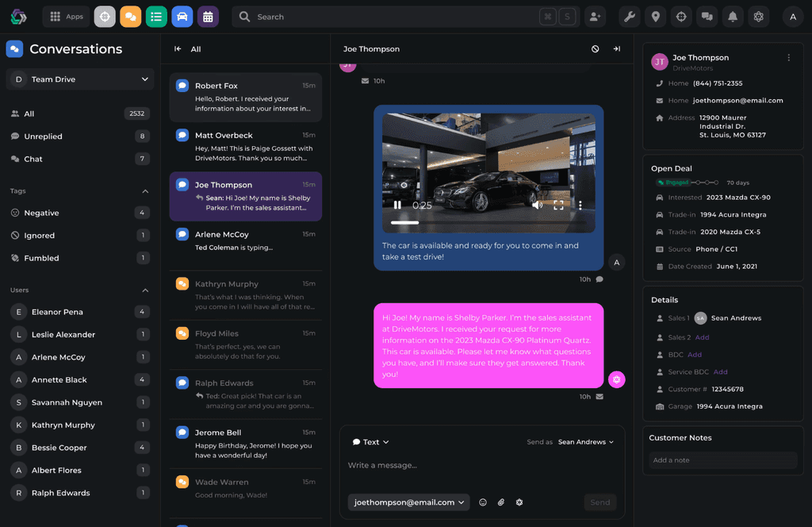This screenshot has height=527, width=812.
Task: Insert an emoji using the smiley icon
Action: click(x=482, y=502)
